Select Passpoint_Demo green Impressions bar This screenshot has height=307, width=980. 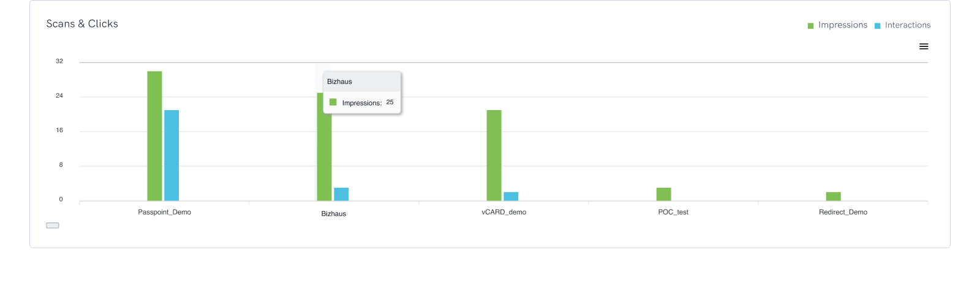point(154,136)
